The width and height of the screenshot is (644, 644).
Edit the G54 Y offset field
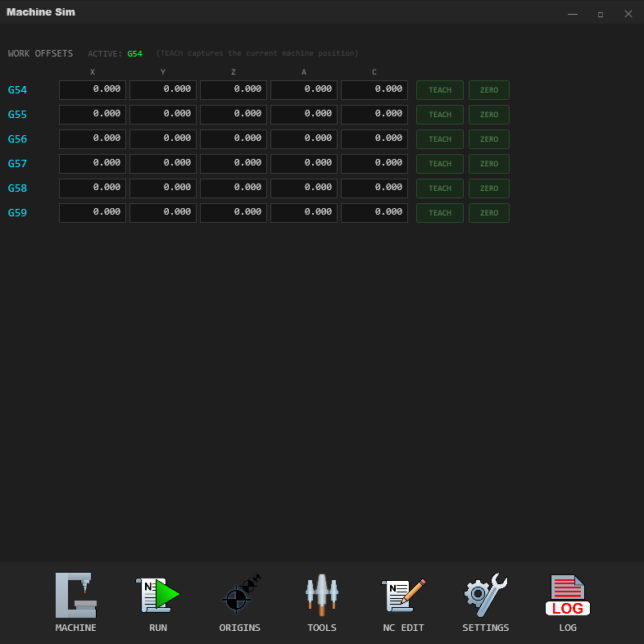click(163, 90)
